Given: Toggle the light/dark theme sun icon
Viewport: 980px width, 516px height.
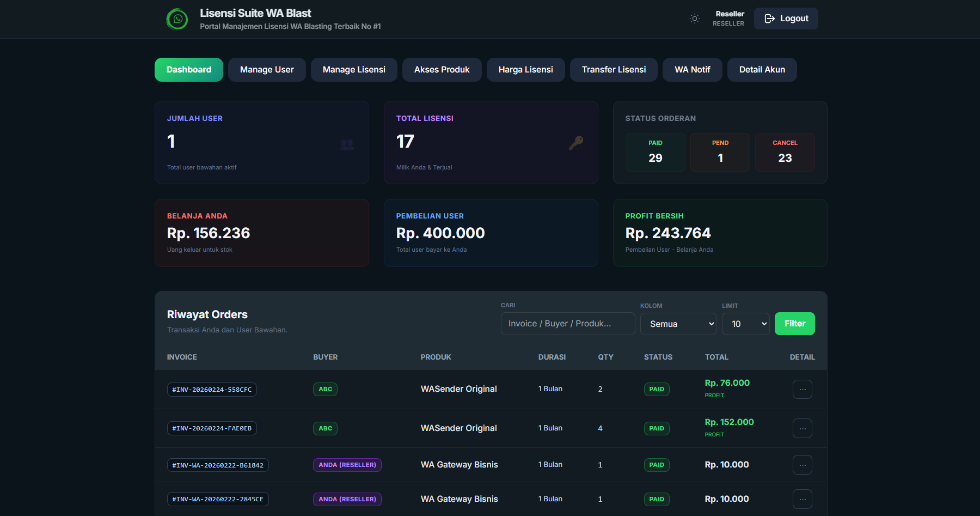Looking at the screenshot, I should [694, 19].
